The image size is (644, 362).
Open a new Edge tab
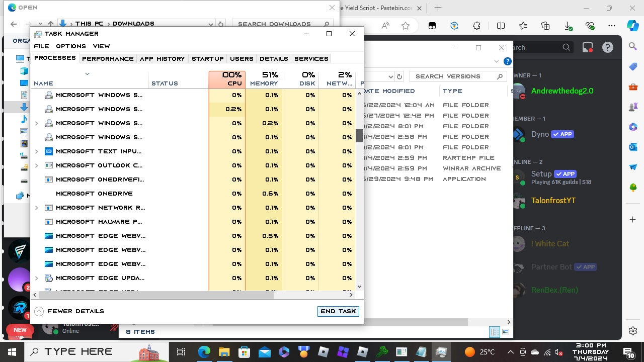(438, 8)
